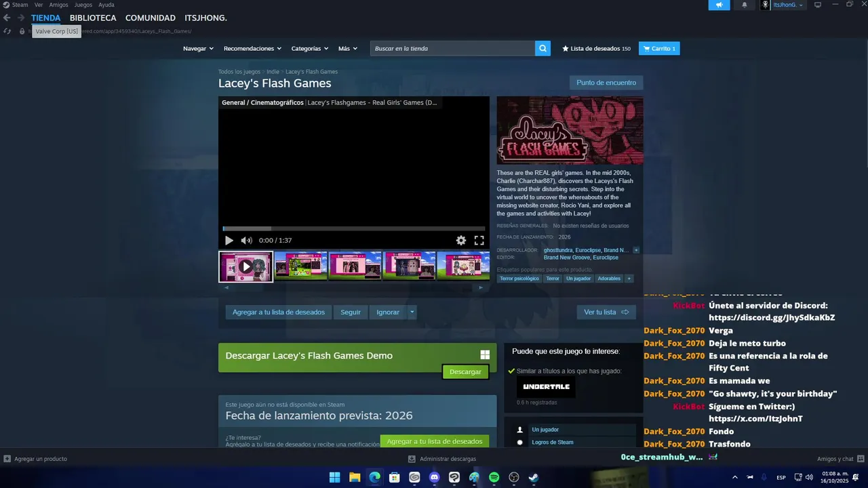Click the Descargar demo button

coord(465,371)
